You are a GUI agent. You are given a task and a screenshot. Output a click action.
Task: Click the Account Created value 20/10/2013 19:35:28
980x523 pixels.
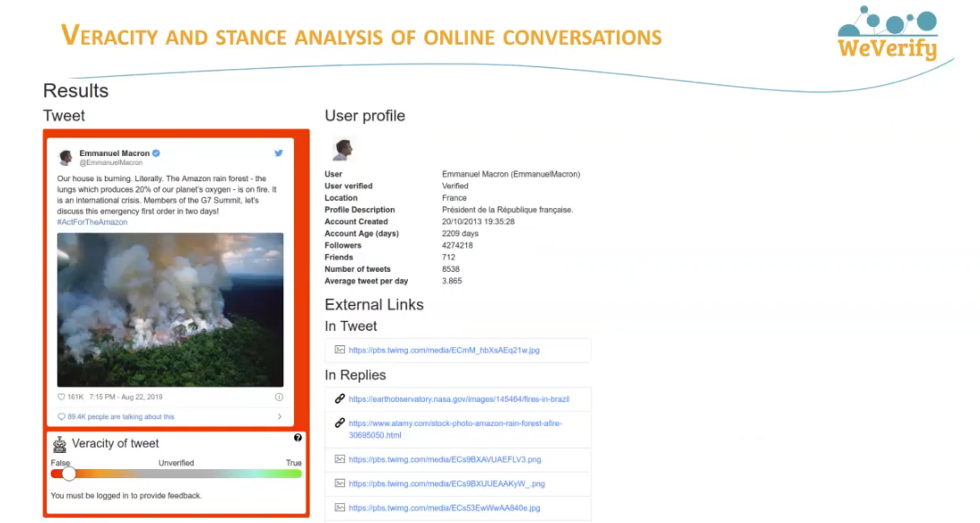(x=478, y=222)
